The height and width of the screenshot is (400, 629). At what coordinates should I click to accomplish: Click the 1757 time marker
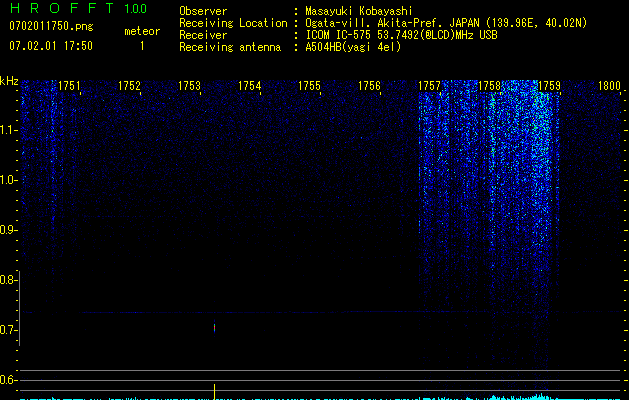pyautogui.click(x=429, y=86)
